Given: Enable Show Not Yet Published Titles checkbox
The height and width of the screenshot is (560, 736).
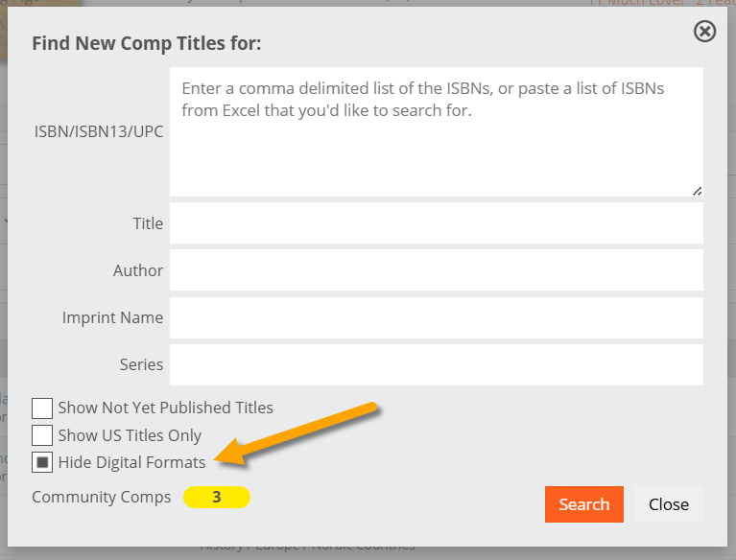Looking at the screenshot, I should [x=42, y=408].
